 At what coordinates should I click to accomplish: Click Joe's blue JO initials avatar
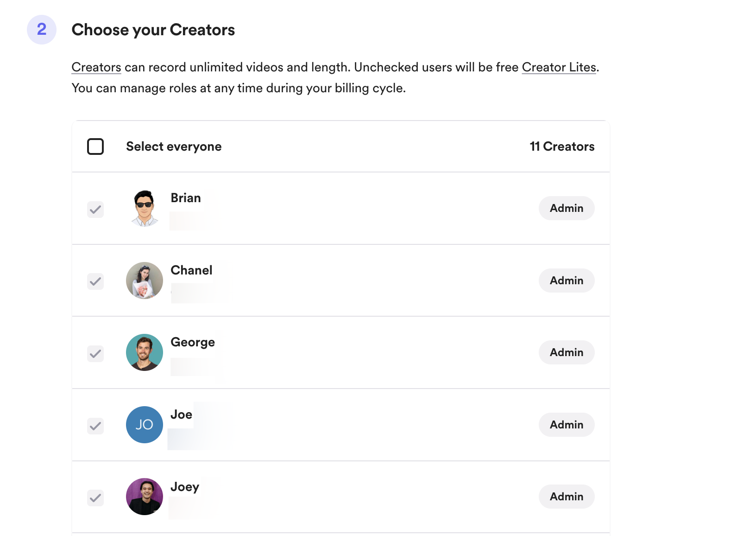145,425
